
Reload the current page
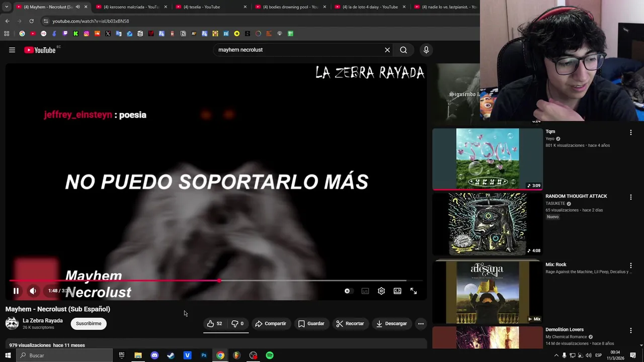(x=31, y=21)
